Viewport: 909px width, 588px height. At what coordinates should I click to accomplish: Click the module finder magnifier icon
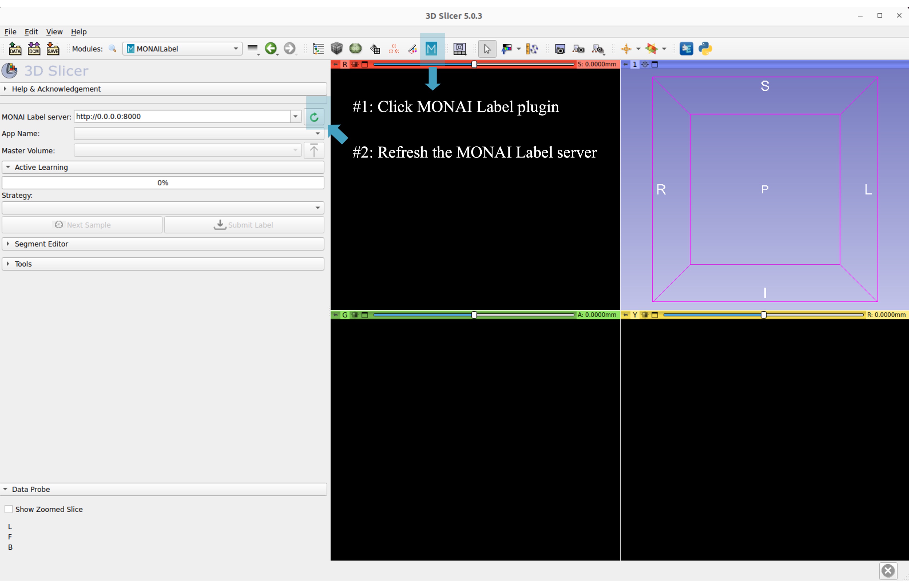point(112,49)
